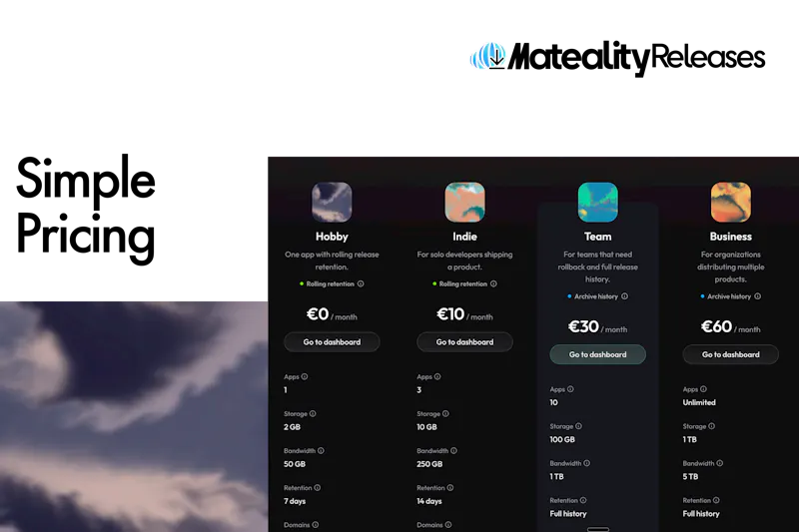Open Indie plan Go to dashboard button
The image size is (799, 532).
click(x=464, y=342)
